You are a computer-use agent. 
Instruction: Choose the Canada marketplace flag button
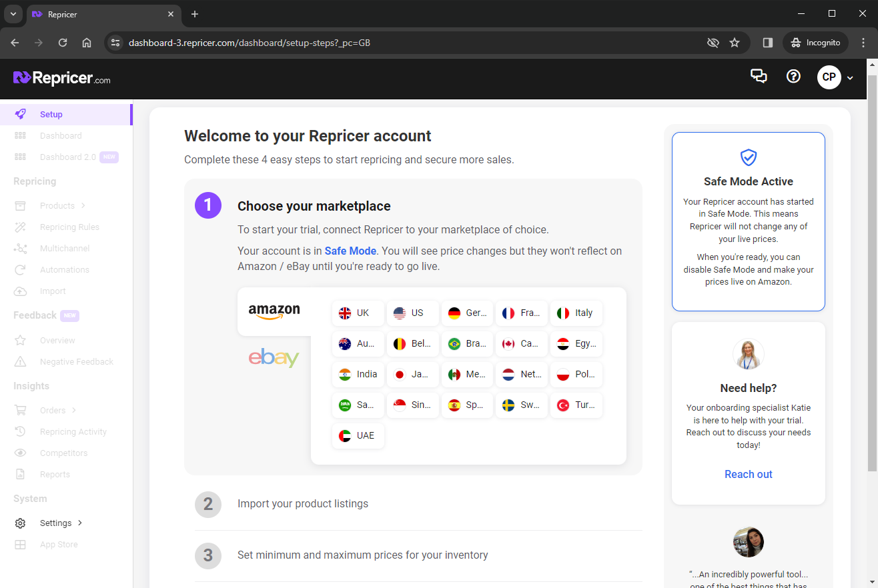coord(522,343)
